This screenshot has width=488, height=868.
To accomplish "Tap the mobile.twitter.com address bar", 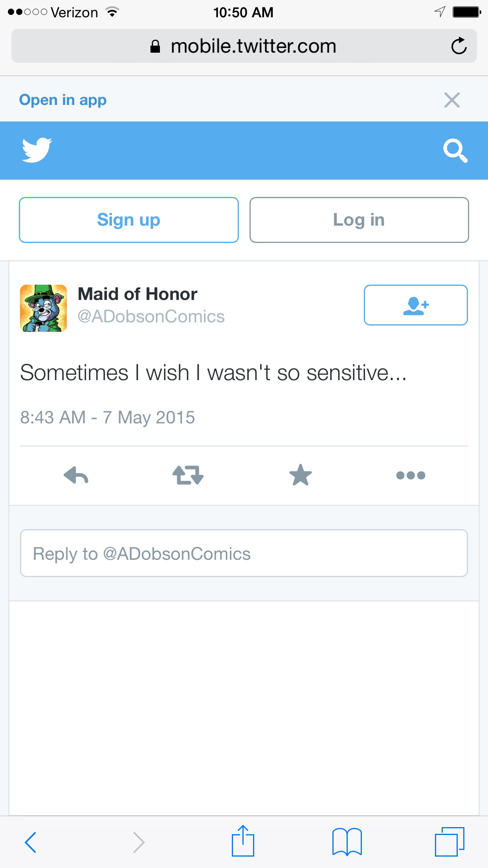I will pyautogui.click(x=244, y=46).
